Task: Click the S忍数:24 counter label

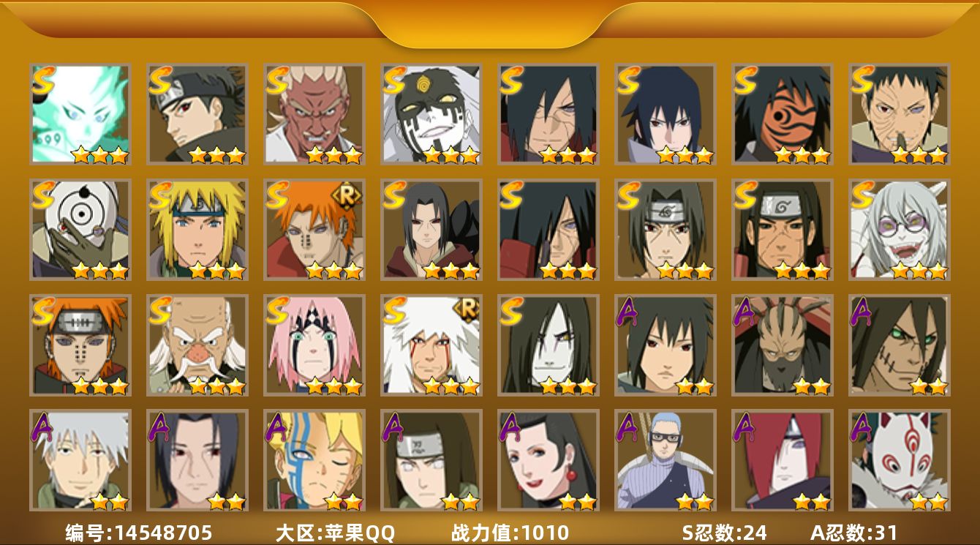Action: coord(724,533)
